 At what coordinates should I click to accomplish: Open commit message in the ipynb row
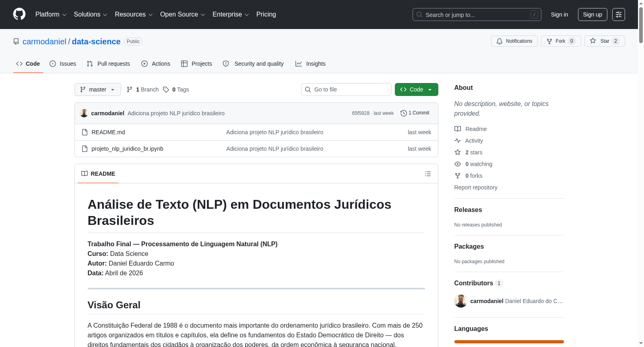click(x=275, y=149)
